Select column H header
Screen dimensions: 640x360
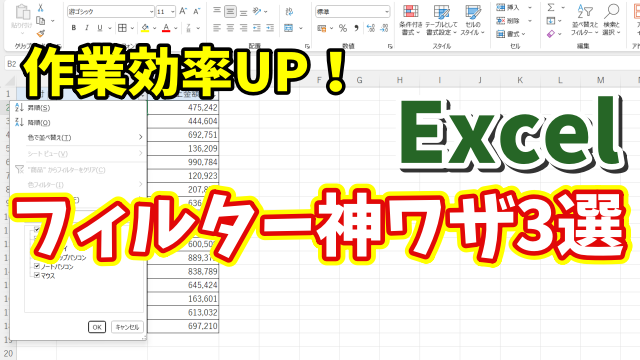(400, 80)
